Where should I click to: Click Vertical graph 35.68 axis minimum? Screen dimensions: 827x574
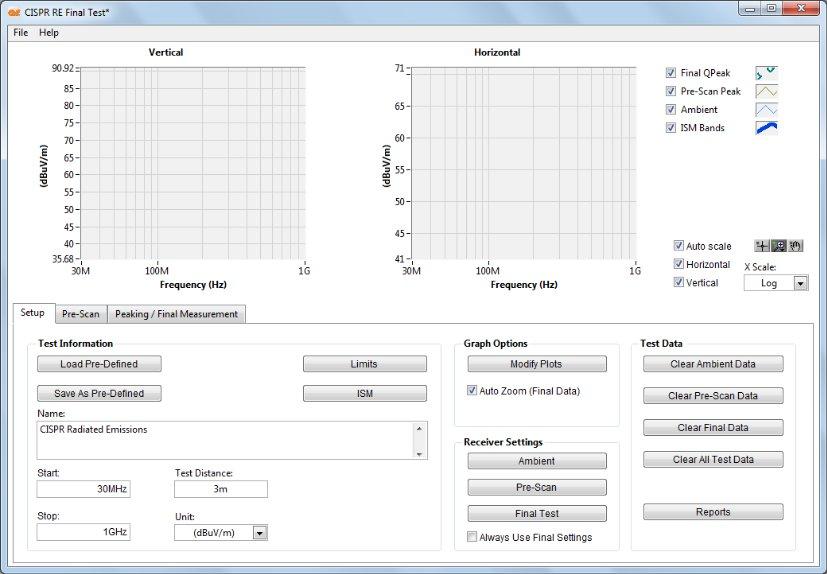tap(63, 259)
